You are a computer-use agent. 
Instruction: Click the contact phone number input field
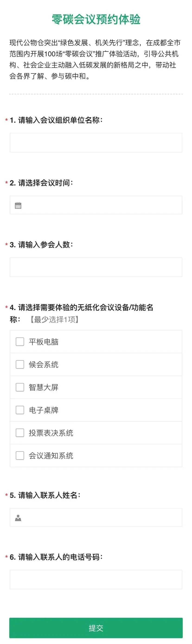pyautogui.click(x=96, y=579)
